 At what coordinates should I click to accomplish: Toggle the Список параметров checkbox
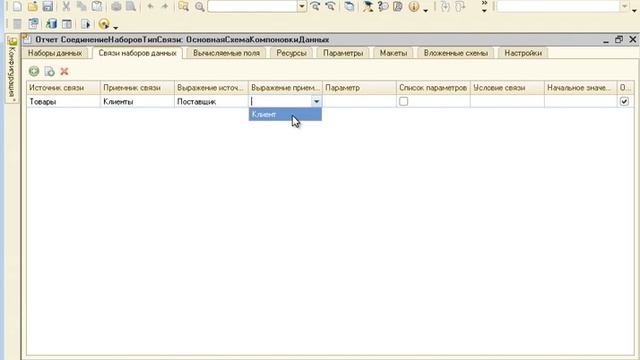click(403, 101)
